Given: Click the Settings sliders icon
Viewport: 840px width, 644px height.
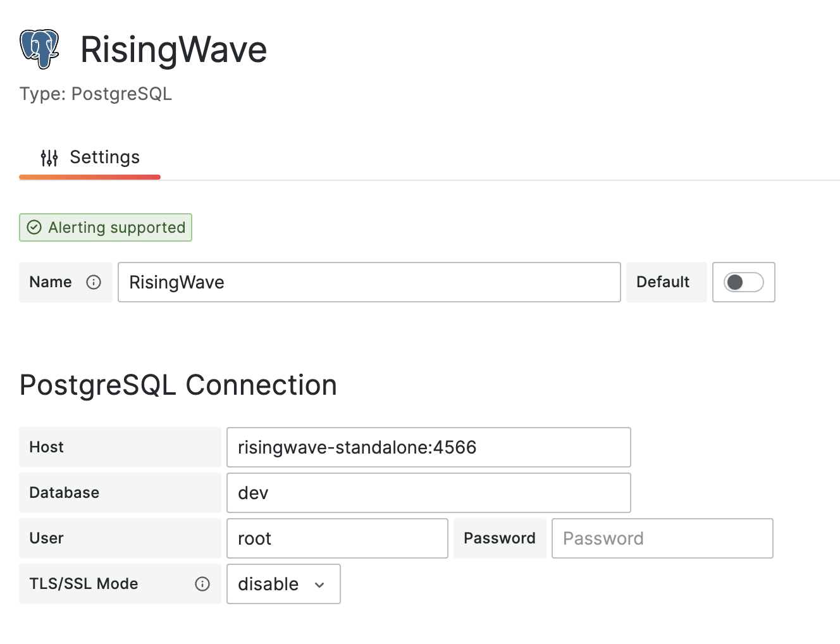Looking at the screenshot, I should pyautogui.click(x=49, y=158).
